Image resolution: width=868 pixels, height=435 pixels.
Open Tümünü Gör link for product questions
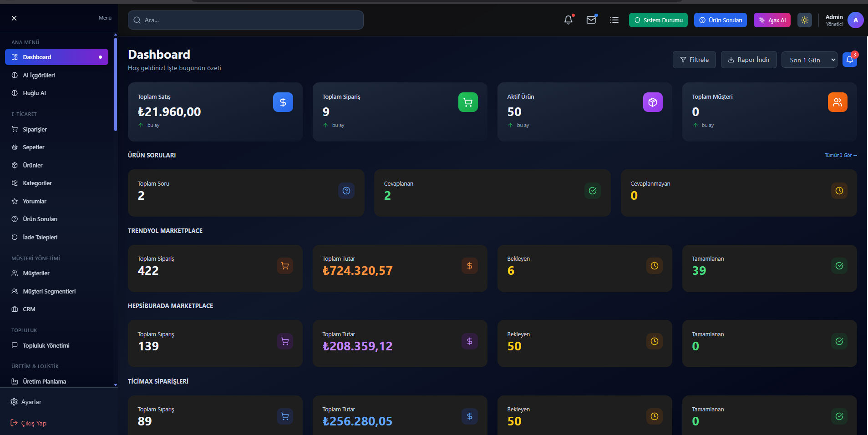click(x=840, y=155)
